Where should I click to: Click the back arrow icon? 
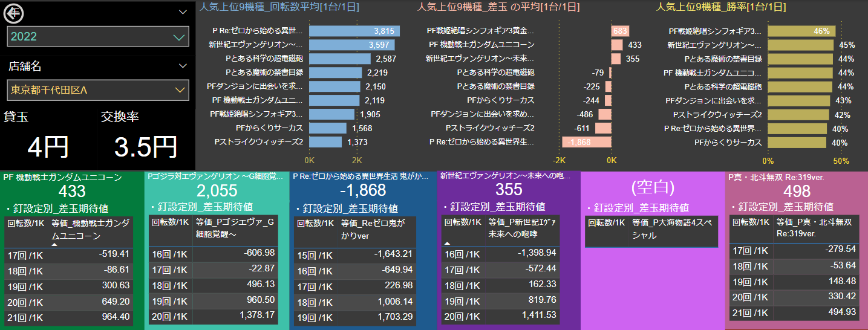[13, 12]
